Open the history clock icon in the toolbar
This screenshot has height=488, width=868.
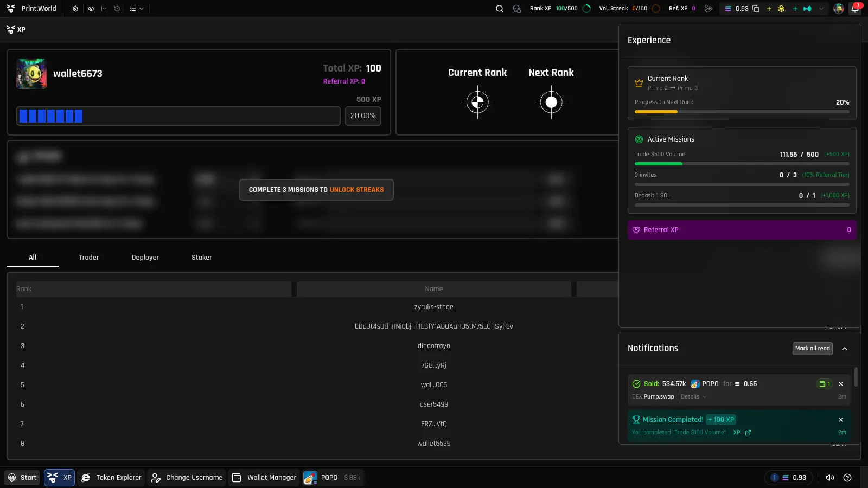tap(117, 9)
